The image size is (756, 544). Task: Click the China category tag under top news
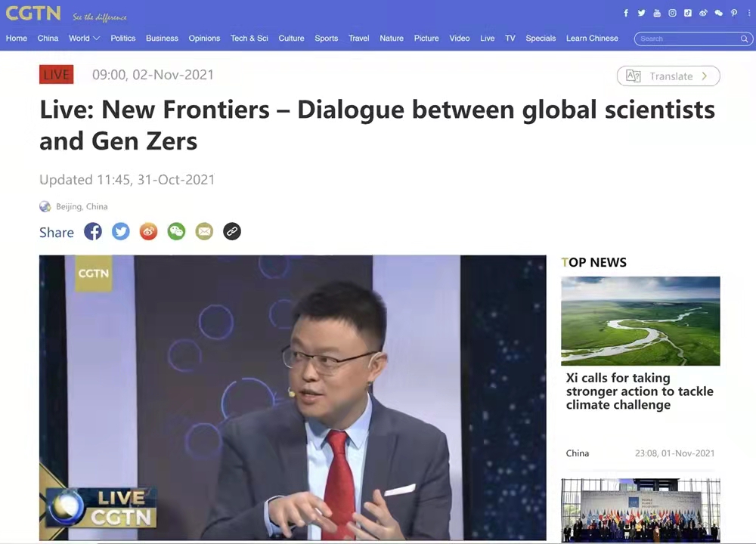(x=577, y=453)
